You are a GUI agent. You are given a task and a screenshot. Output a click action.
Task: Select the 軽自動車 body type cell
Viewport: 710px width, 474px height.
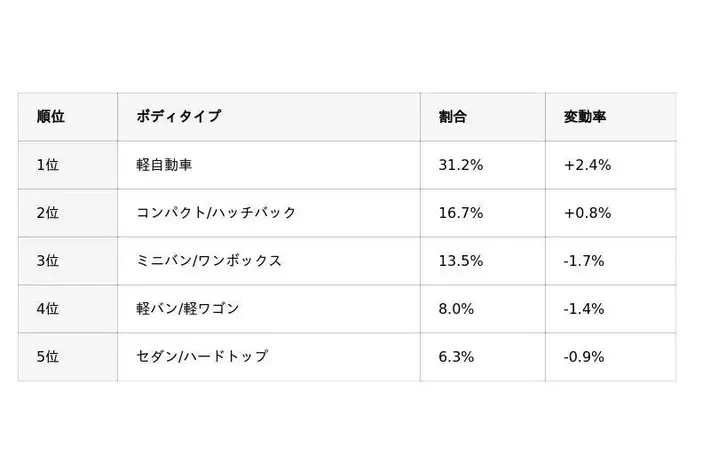pos(164,165)
